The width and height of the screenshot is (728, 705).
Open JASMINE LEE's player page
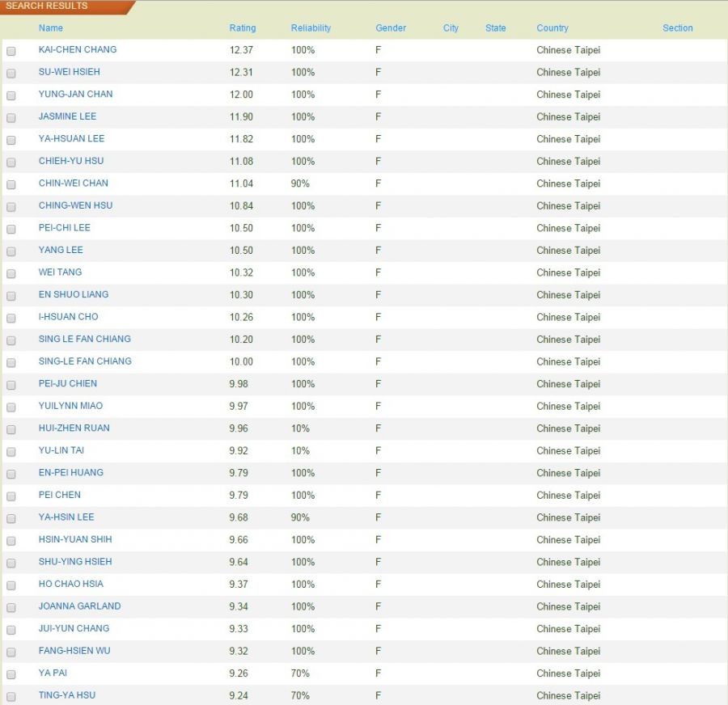pyautogui.click(x=67, y=116)
